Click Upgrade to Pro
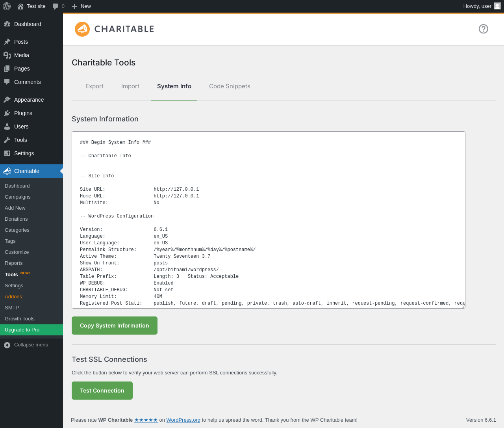504x428 pixels. click(31, 330)
